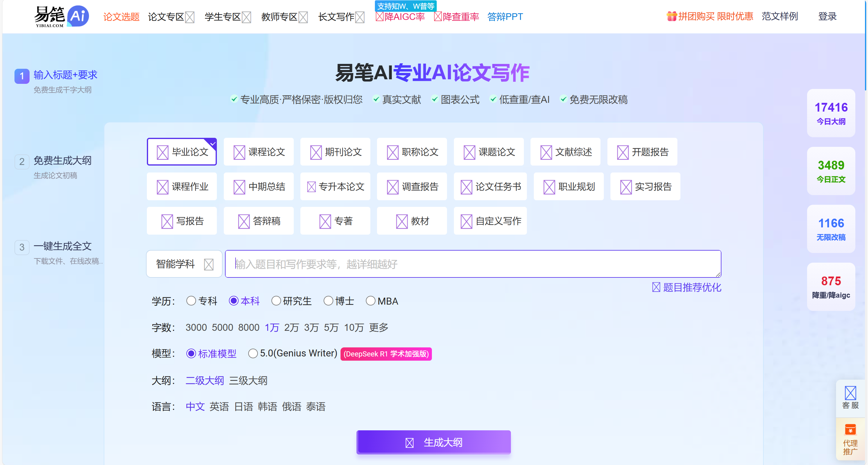Choose 二级大纲 outline level
This screenshot has height=465, width=868.
(x=205, y=381)
